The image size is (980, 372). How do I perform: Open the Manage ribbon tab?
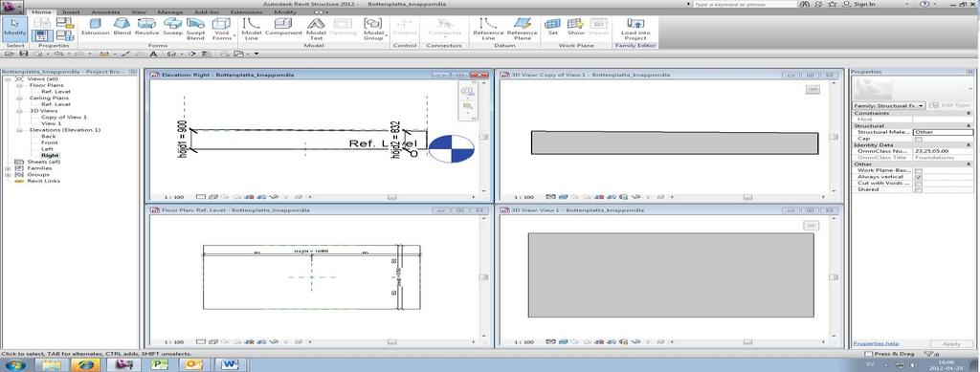(170, 11)
